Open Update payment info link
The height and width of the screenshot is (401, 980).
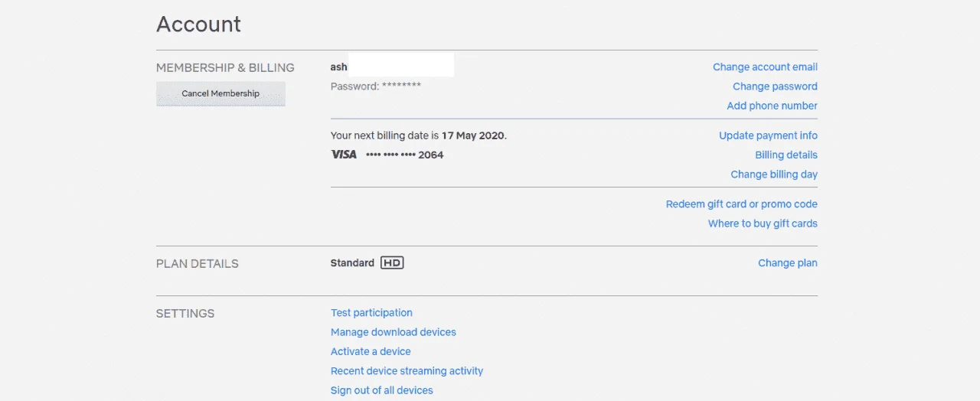click(x=768, y=135)
